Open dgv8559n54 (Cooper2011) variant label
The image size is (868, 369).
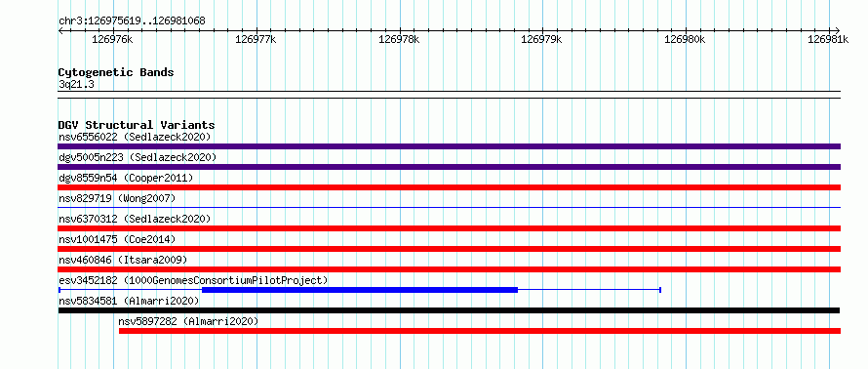pos(126,178)
